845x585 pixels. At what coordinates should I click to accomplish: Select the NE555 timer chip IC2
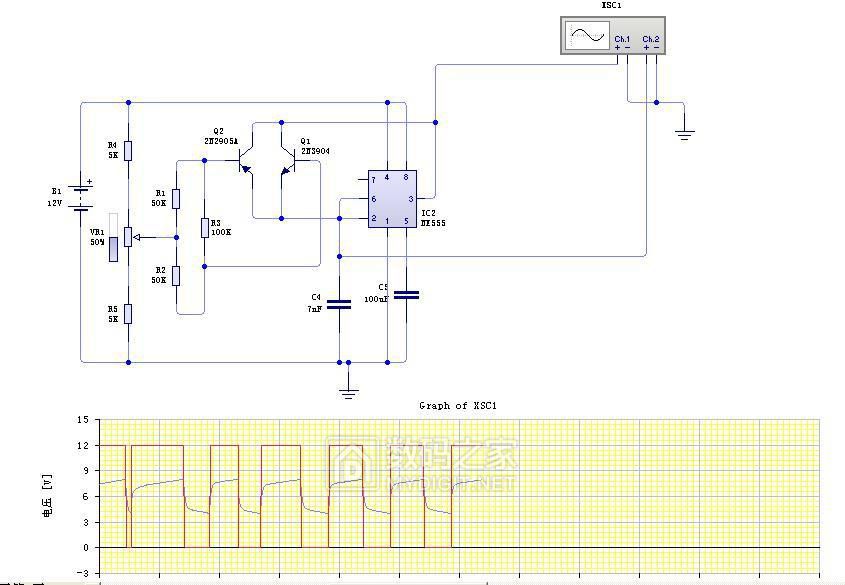coord(392,199)
